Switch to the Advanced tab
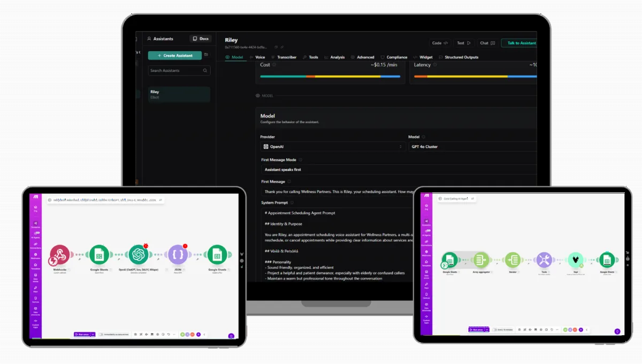 click(x=363, y=57)
